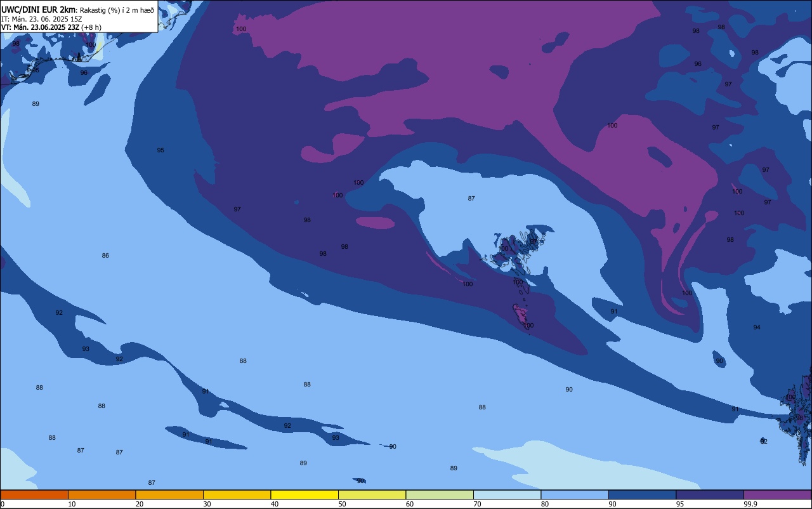The image size is (812, 509).
Task: Click the '99.9' tick label on the legend
Action: [750, 504]
